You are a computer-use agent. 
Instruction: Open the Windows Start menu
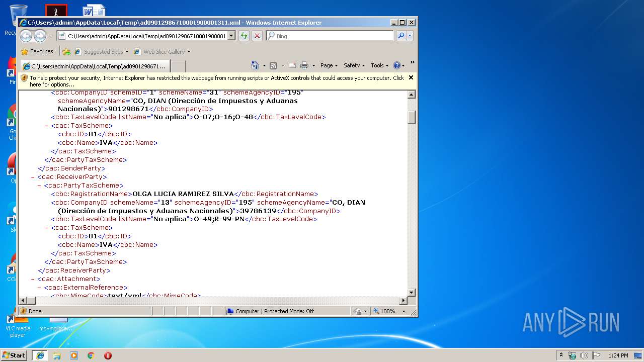pyautogui.click(x=14, y=355)
